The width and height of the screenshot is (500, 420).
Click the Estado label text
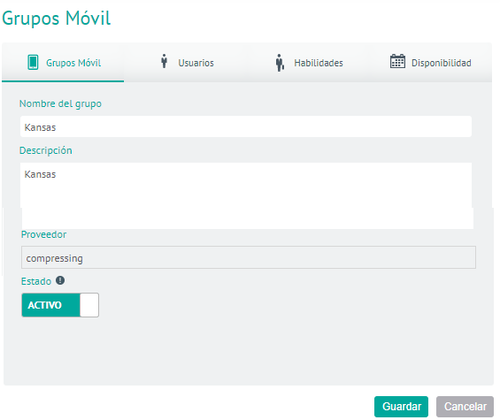[36, 281]
